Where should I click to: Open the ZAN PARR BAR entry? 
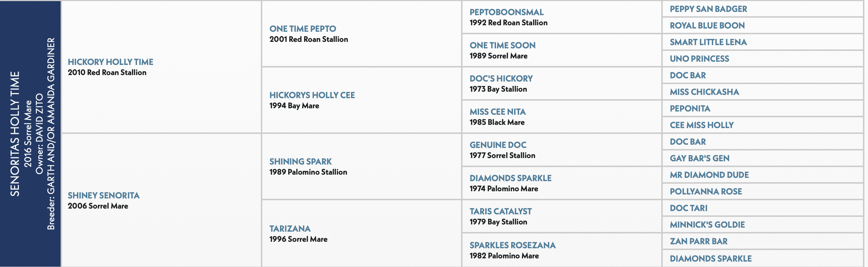[x=699, y=241]
